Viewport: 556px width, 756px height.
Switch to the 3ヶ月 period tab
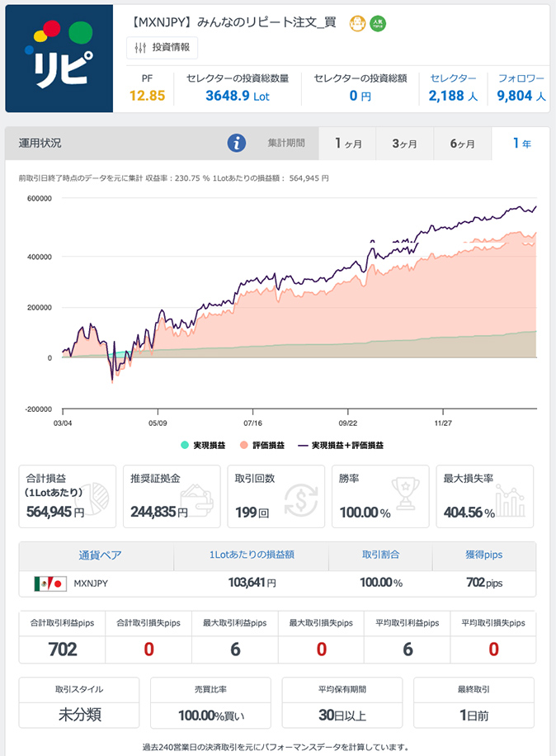(x=404, y=144)
